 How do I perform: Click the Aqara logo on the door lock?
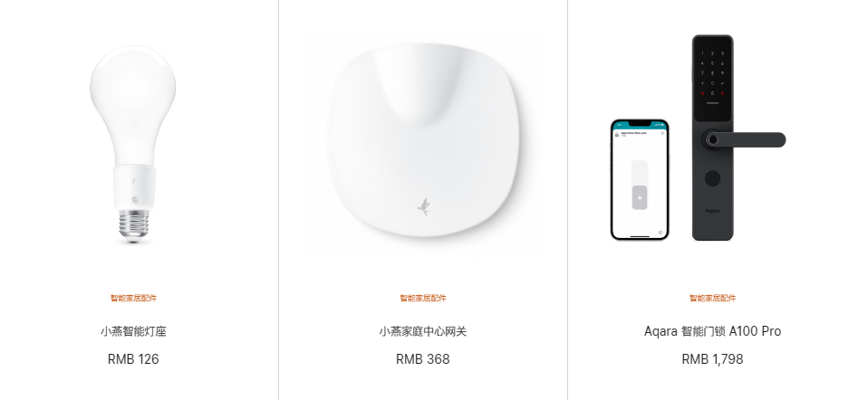pos(712,211)
